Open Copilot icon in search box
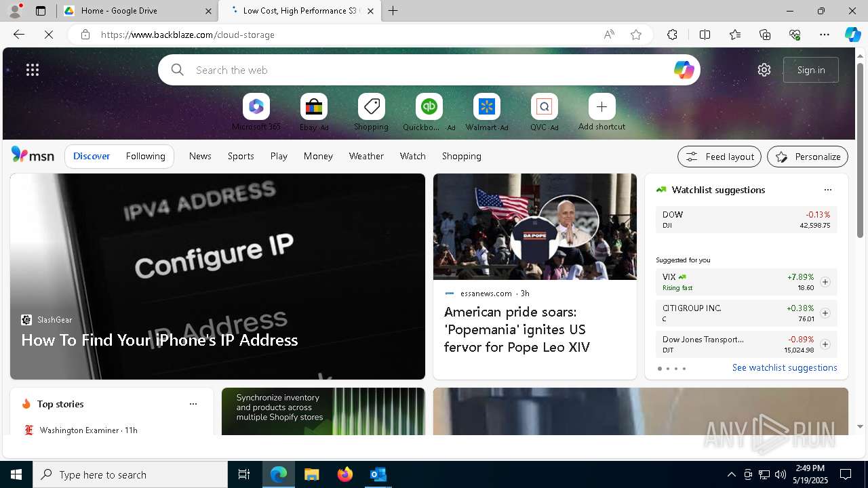868x488 pixels. (684, 70)
